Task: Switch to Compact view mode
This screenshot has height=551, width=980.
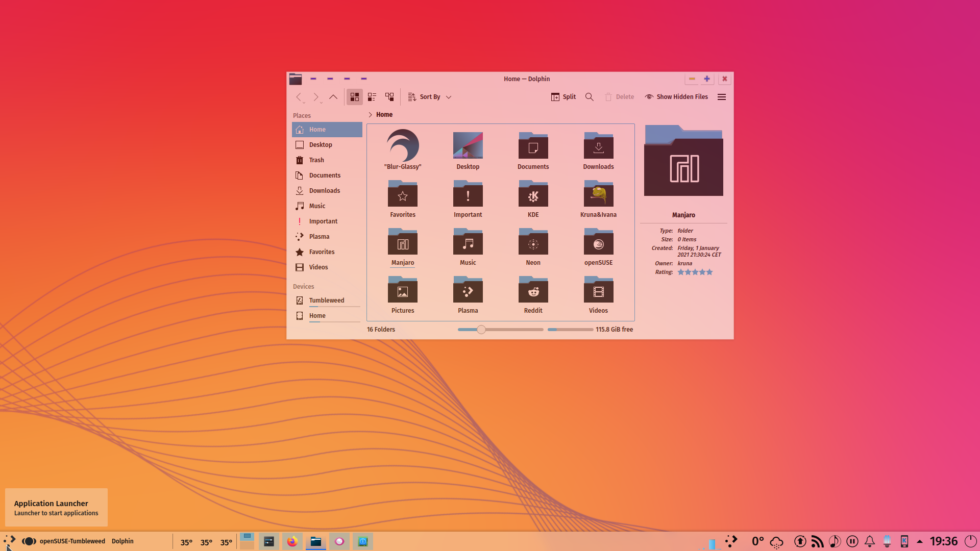Action: 372,97
